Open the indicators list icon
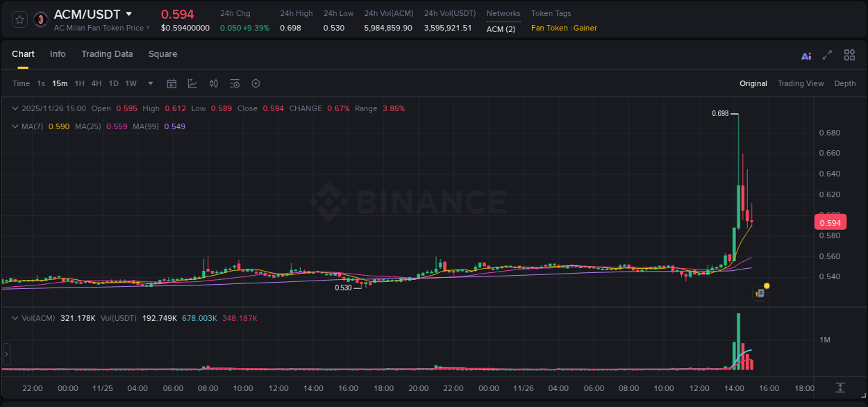 [x=234, y=83]
